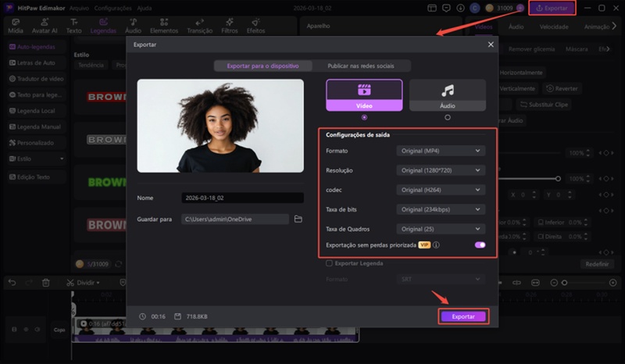The height and width of the screenshot is (364, 625).
Task: Open the feedback message icon
Action: click(x=446, y=8)
